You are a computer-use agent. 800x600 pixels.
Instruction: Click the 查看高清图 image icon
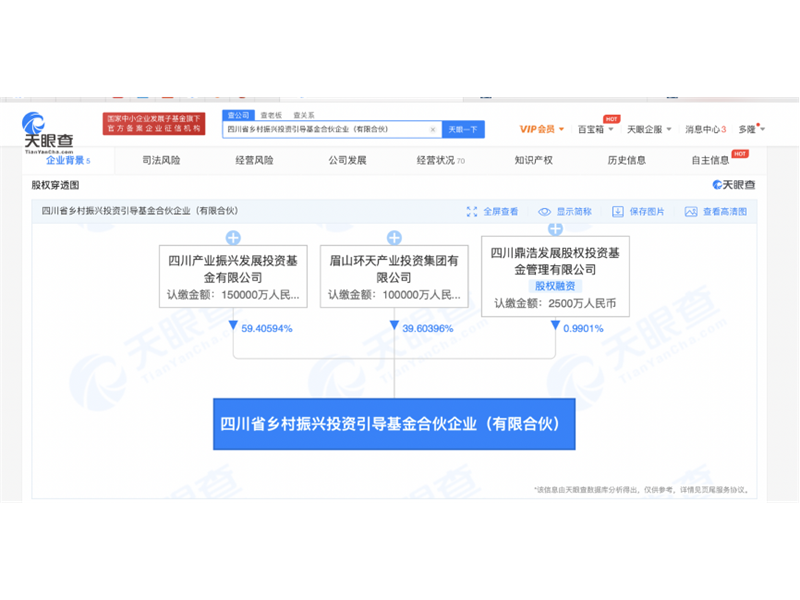click(x=691, y=212)
